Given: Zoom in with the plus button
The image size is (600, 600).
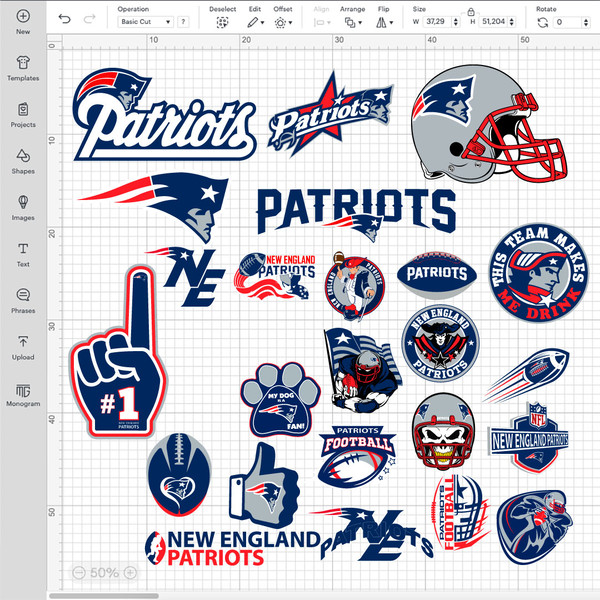Looking at the screenshot, I should [130, 572].
